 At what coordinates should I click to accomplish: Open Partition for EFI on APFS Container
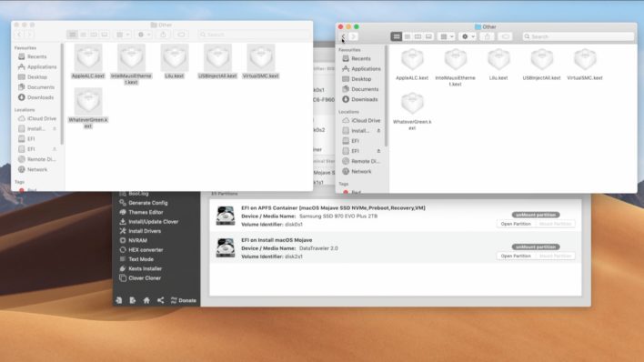click(516, 224)
